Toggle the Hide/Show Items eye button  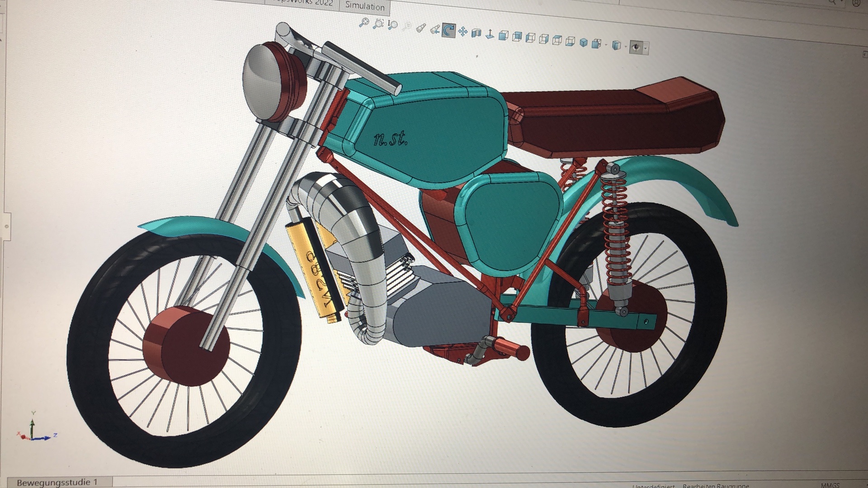(636, 47)
